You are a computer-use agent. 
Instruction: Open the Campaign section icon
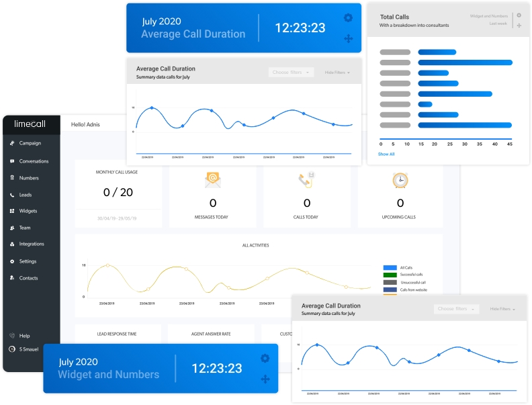point(12,143)
